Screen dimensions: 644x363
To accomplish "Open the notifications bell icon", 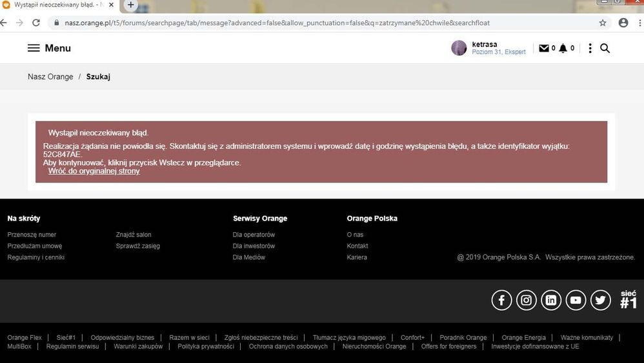I will (x=563, y=48).
